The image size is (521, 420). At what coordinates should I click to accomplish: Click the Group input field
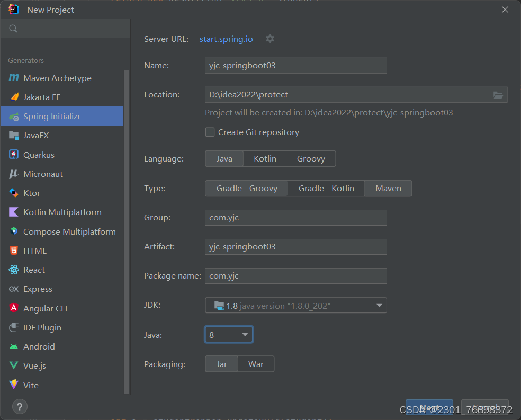[x=296, y=218]
